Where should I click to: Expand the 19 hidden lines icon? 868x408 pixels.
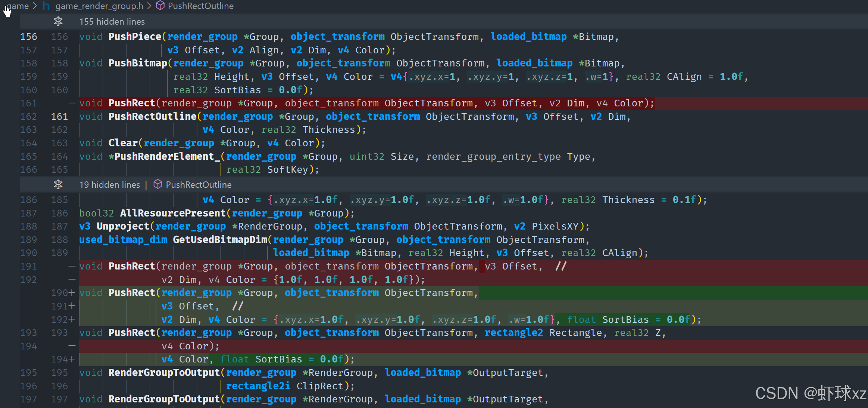pyautogui.click(x=58, y=185)
